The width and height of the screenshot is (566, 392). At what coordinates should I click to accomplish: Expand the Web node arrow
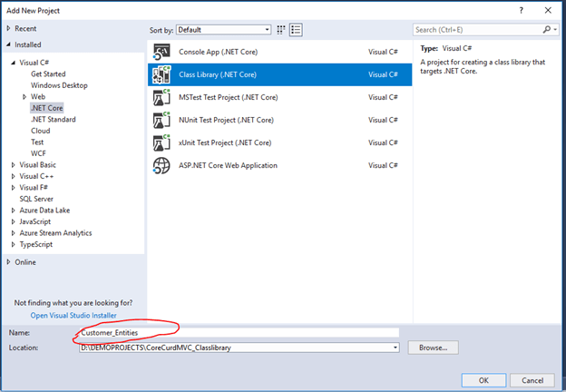pos(24,97)
